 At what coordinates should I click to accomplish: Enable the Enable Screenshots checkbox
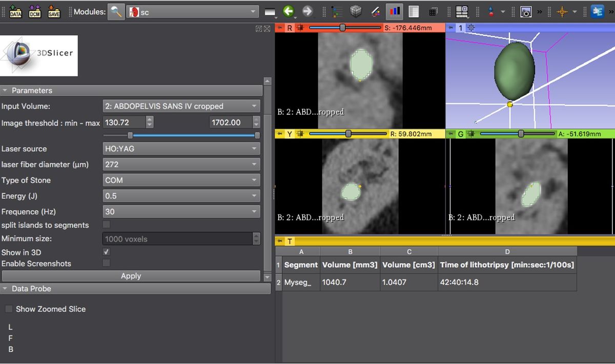[x=106, y=264]
